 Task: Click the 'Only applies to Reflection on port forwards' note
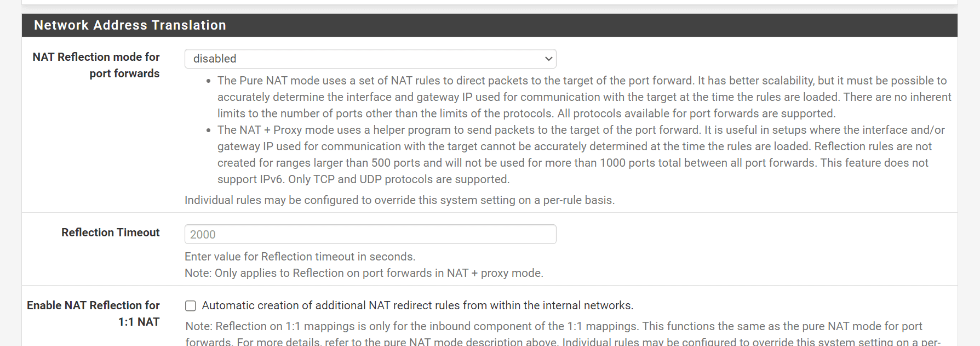coord(364,273)
